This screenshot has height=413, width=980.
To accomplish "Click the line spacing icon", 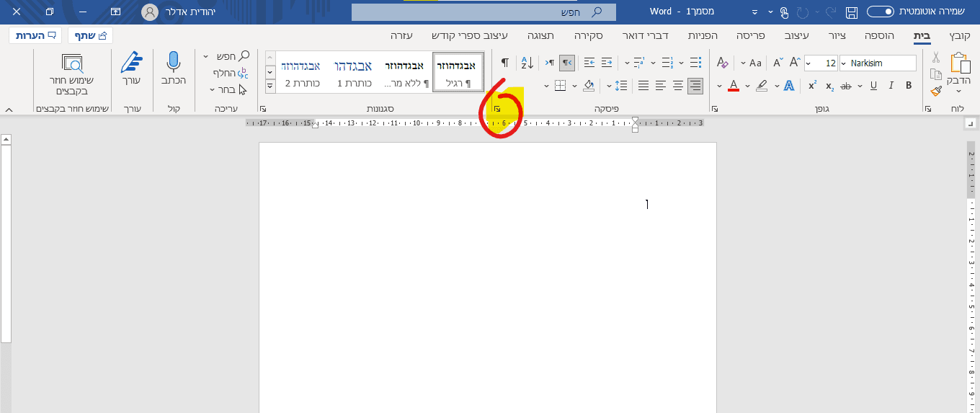I will click(623, 86).
